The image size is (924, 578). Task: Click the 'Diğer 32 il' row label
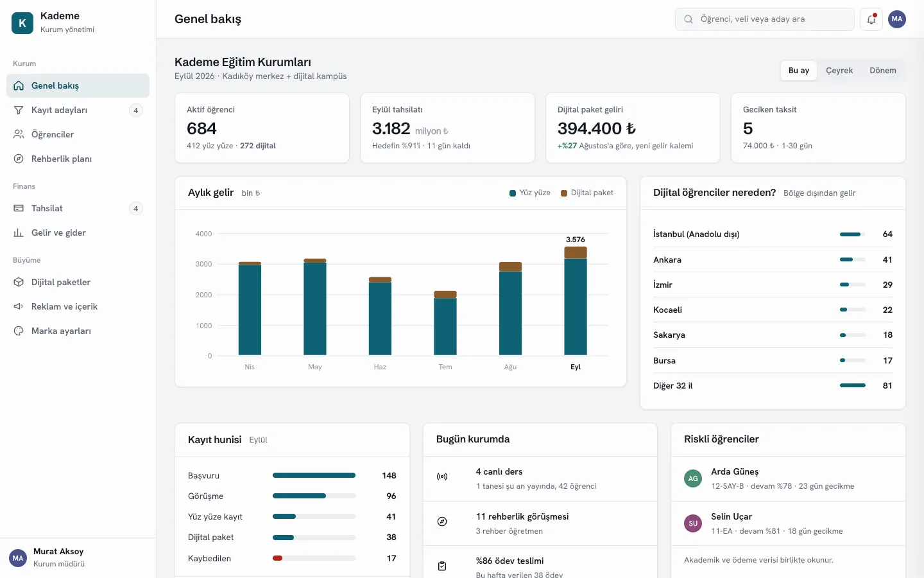(x=672, y=385)
